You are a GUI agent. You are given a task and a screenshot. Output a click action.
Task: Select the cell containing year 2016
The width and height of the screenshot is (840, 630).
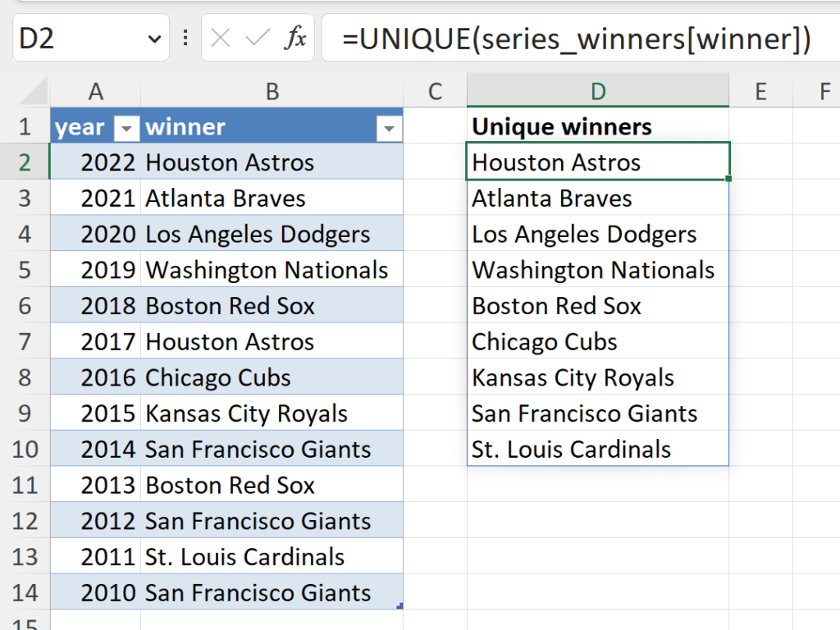(96, 377)
